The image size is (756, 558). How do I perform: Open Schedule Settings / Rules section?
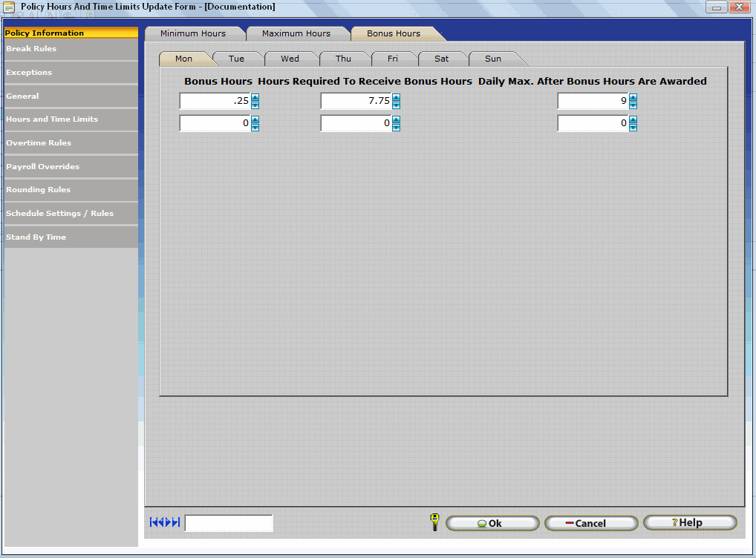click(71, 213)
